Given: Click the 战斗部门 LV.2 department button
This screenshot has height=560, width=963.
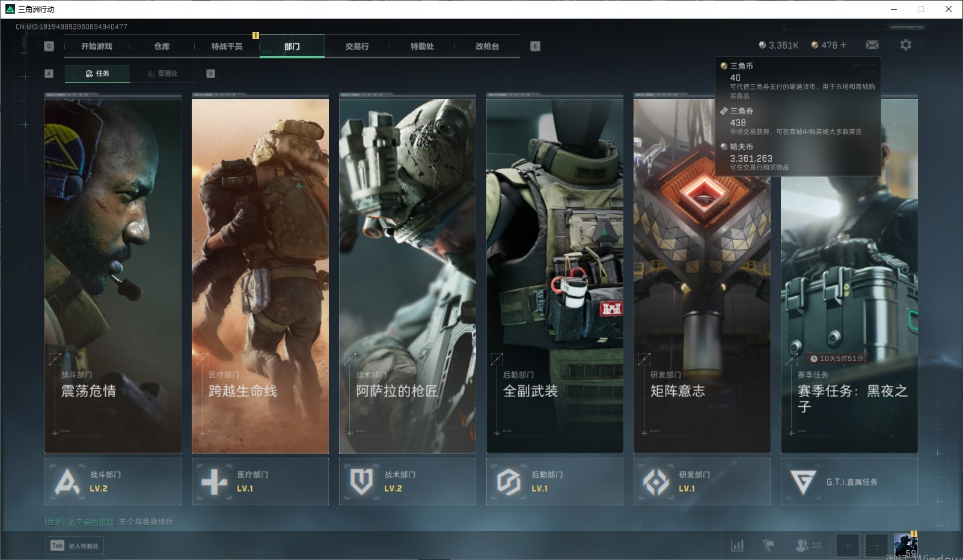Looking at the screenshot, I should click(113, 482).
